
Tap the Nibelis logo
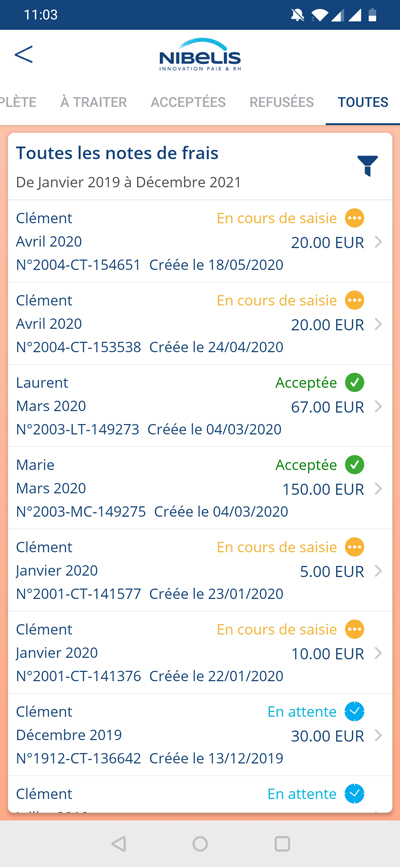(x=200, y=55)
